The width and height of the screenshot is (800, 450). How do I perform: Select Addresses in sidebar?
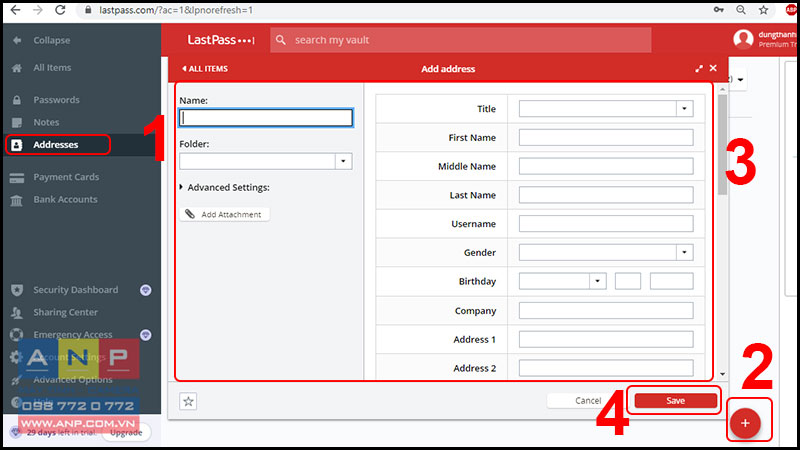coord(58,144)
